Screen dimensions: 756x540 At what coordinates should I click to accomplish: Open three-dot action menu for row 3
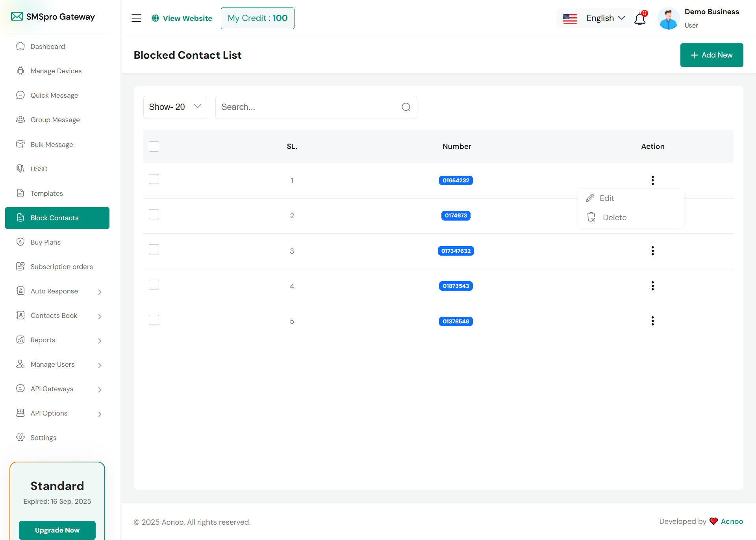652,251
